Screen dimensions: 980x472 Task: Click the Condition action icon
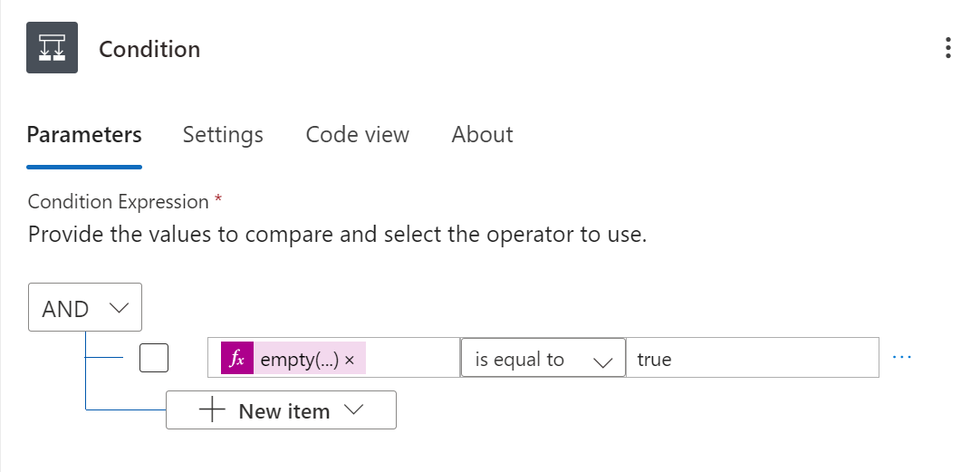pos(52,48)
